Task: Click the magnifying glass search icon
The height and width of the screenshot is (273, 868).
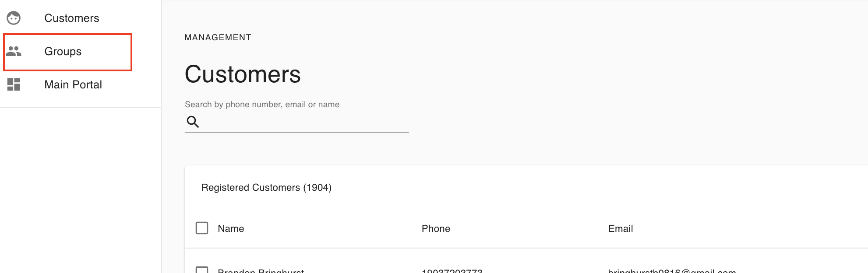Action: (193, 122)
